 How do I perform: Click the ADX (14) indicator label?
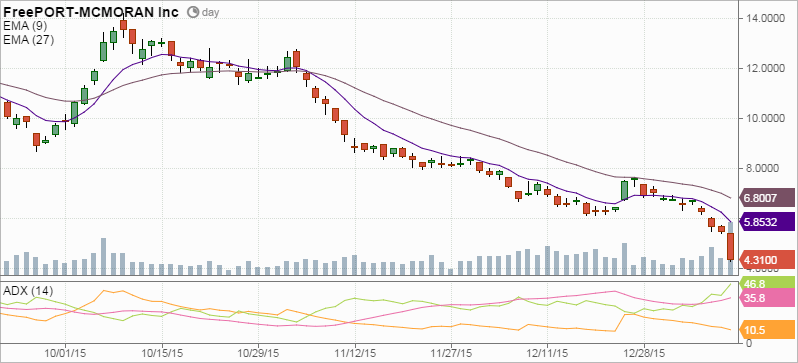pos(28,291)
